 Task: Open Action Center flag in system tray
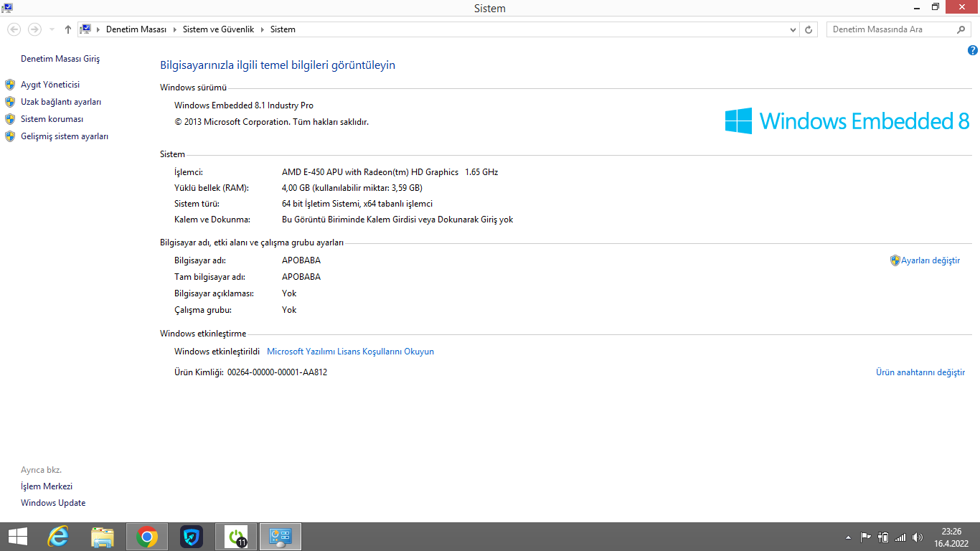tap(865, 537)
